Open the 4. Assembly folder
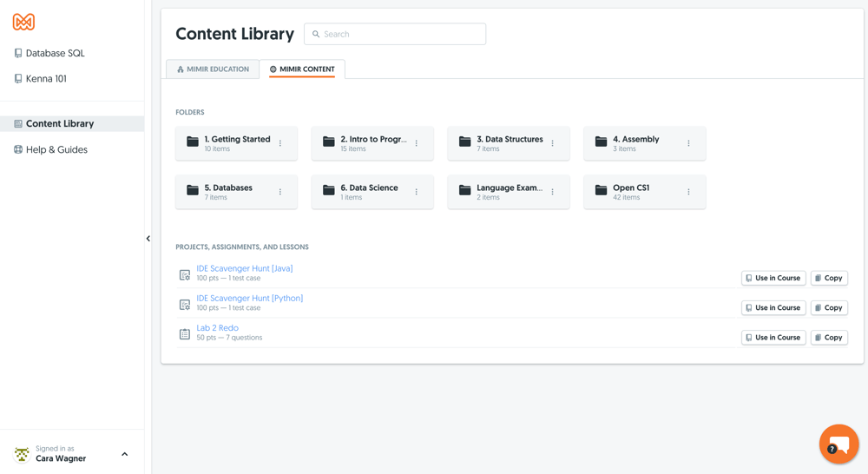This screenshot has width=868, height=474. [645, 143]
